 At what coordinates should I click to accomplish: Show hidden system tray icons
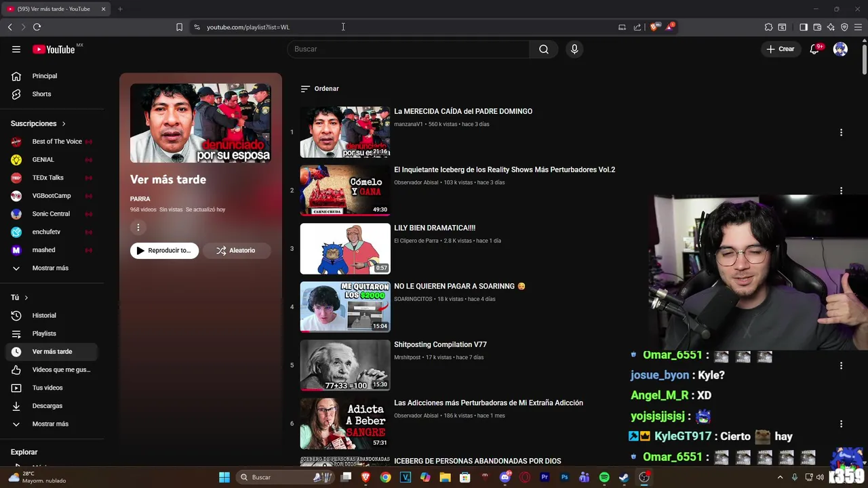pyautogui.click(x=780, y=477)
